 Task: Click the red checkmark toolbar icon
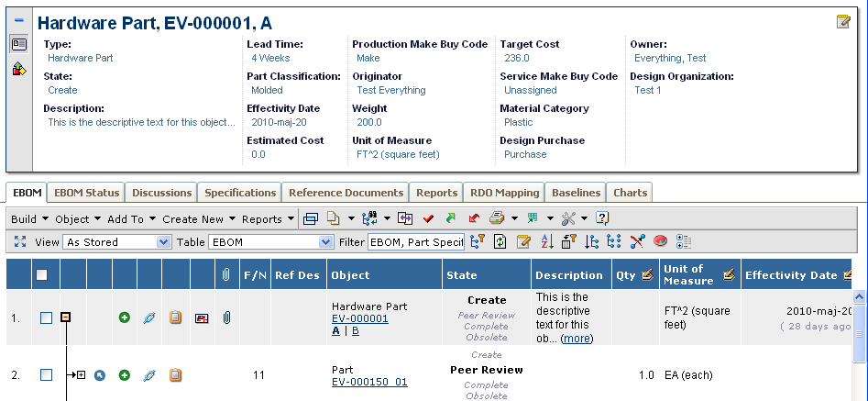[428, 218]
